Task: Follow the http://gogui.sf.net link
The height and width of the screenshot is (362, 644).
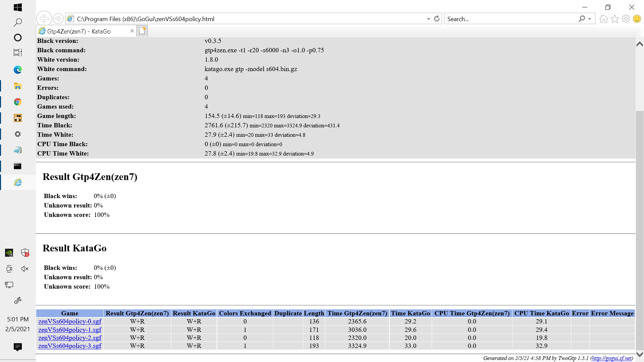Action: point(611,358)
